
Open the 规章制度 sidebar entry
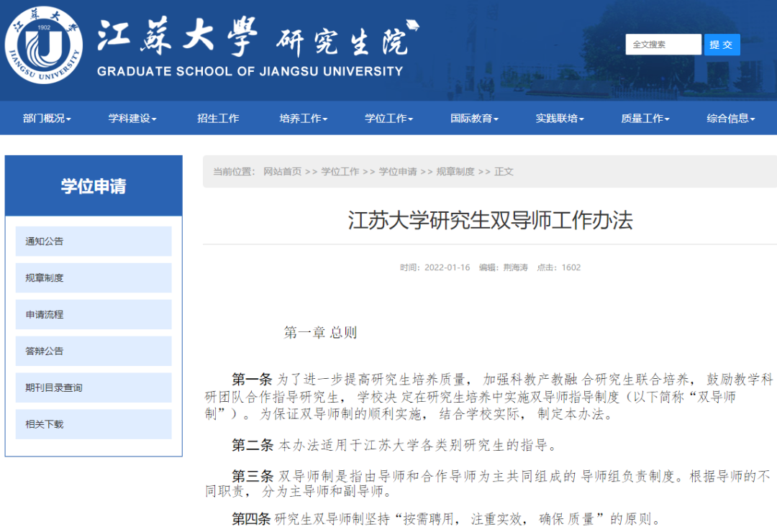click(93, 278)
